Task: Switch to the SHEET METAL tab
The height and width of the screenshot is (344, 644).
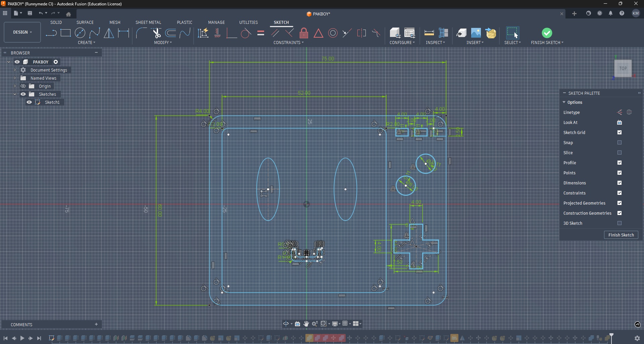Action: pos(148,22)
